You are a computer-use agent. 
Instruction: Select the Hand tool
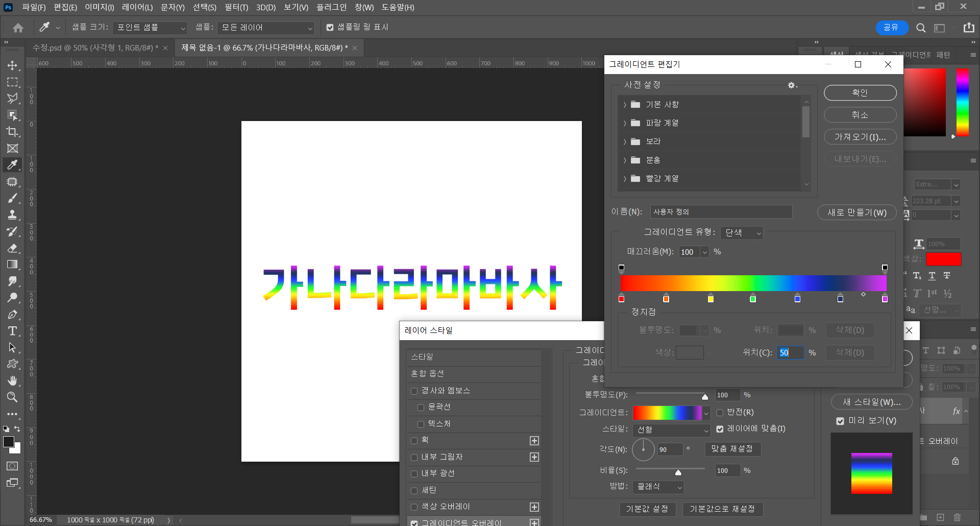coord(12,381)
